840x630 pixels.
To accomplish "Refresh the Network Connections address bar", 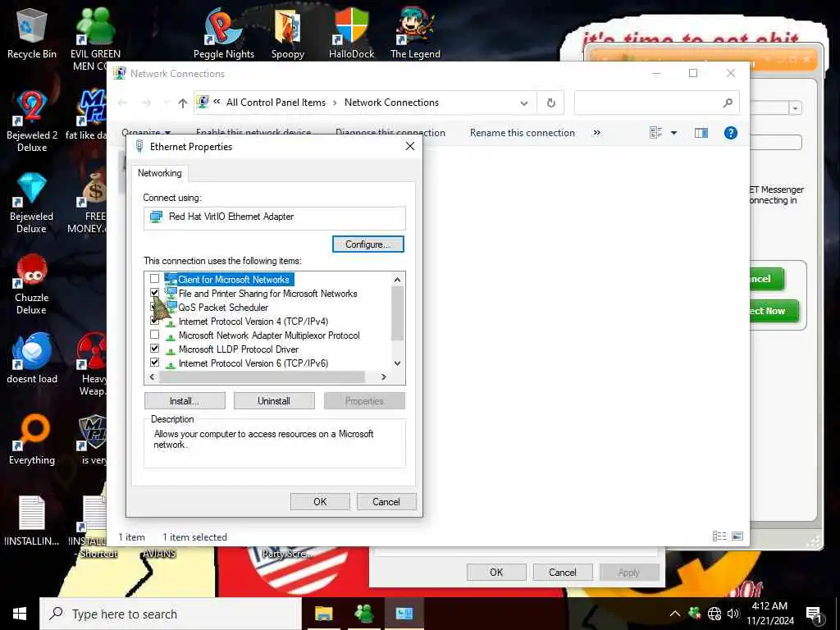I will [550, 103].
